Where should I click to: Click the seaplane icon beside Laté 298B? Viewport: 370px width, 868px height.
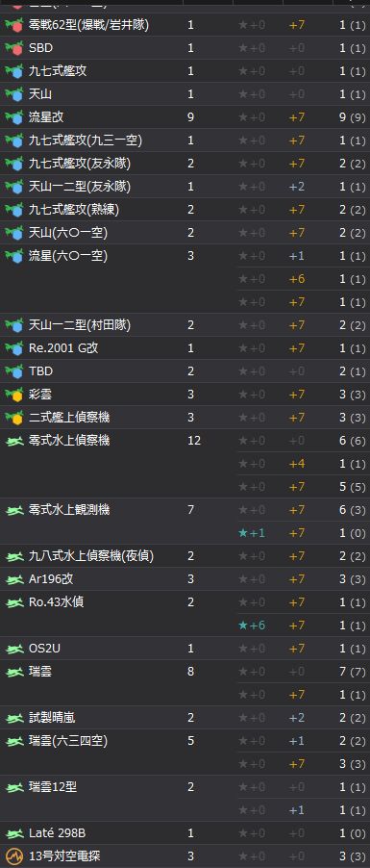click(13, 833)
